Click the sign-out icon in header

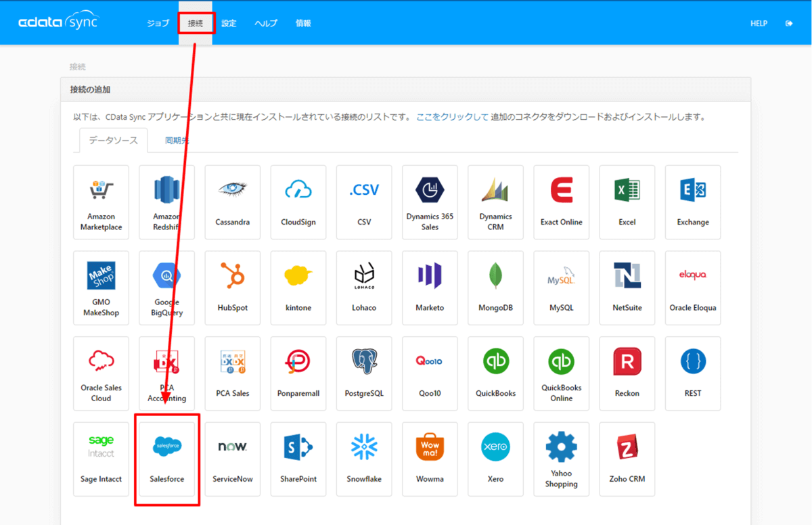tap(789, 24)
